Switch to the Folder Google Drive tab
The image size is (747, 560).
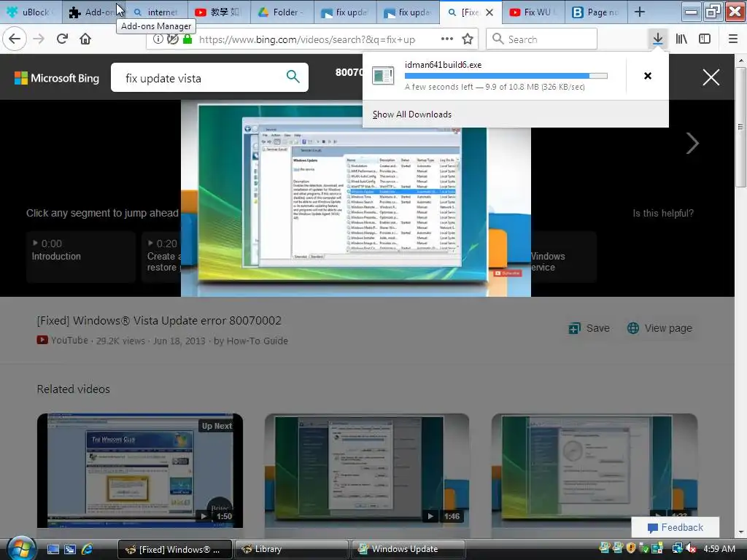(282, 12)
